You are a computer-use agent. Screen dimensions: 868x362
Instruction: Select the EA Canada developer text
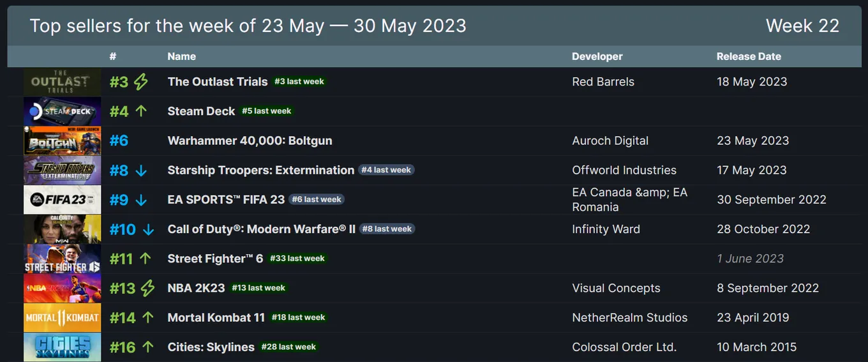[x=629, y=199]
